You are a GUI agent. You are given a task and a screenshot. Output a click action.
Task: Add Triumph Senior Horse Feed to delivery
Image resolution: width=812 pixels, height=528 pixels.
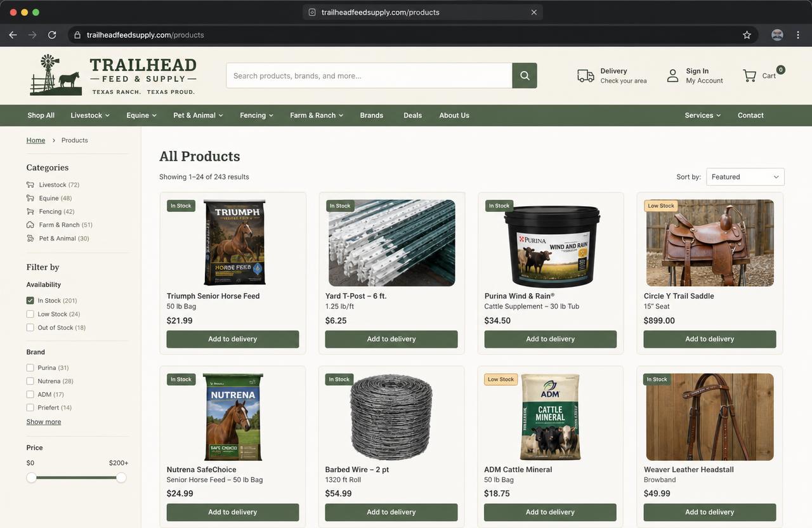click(233, 339)
